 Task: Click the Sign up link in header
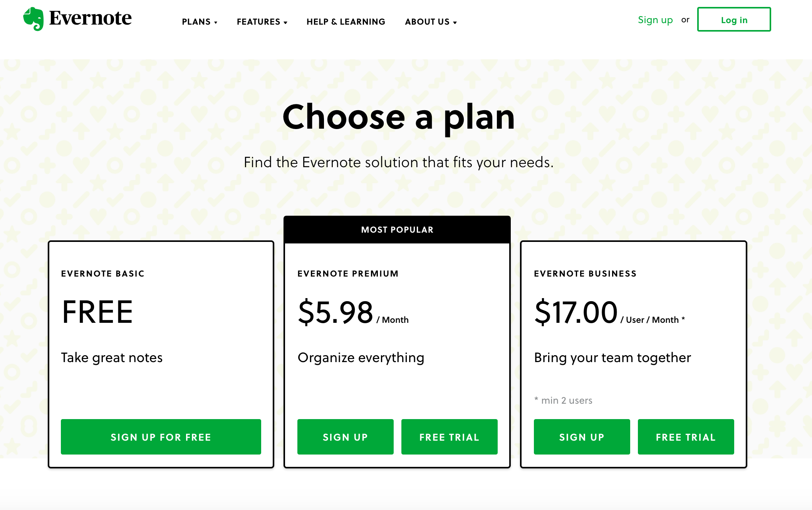[x=655, y=20]
